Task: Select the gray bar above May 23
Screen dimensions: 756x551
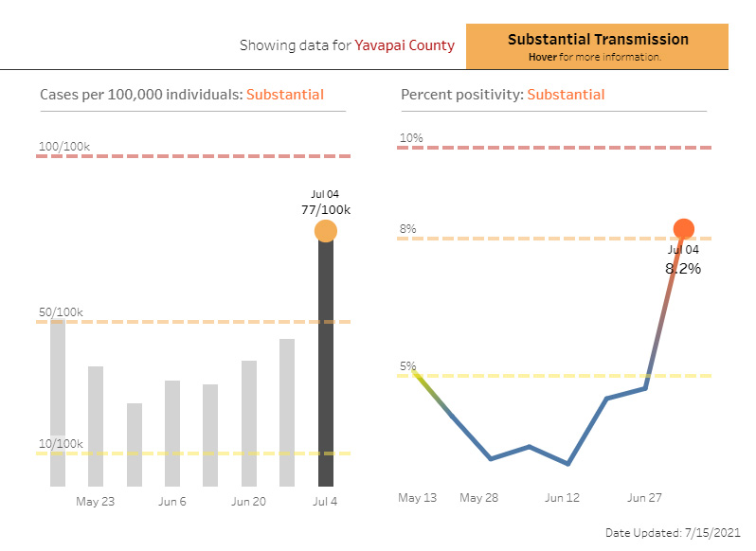Action: click(x=96, y=426)
